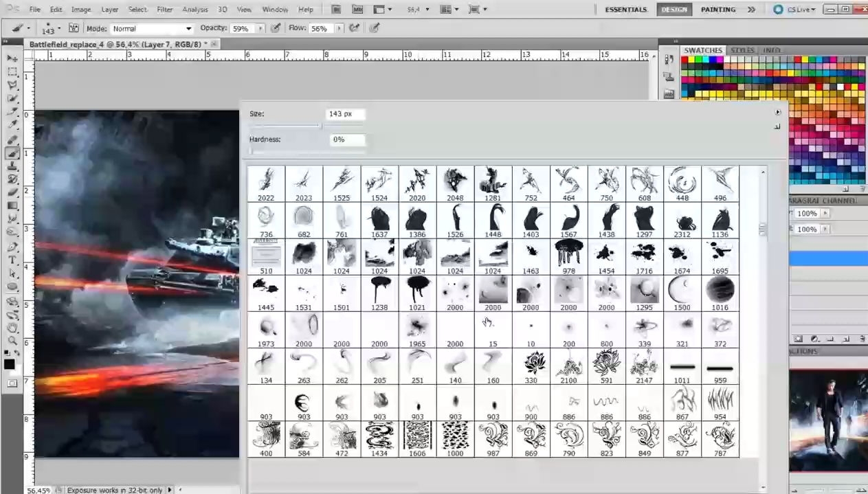The height and width of the screenshot is (494, 868).
Task: Open the tool preset picker for the brush
Action: (21, 28)
